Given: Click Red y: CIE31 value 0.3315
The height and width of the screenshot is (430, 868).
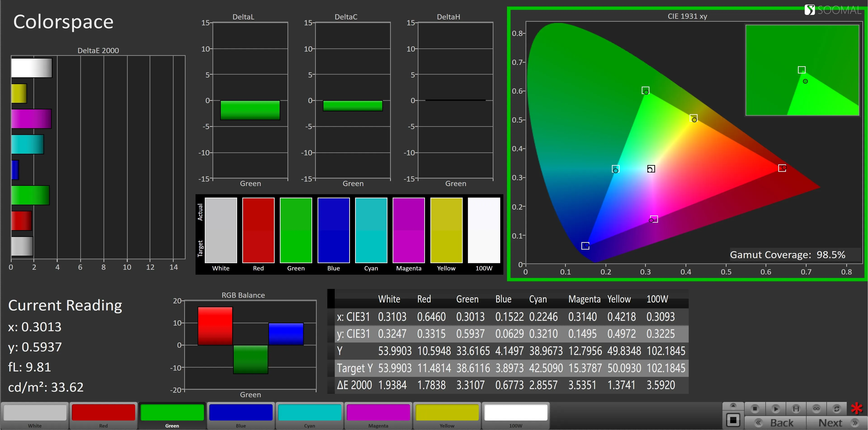Looking at the screenshot, I should point(431,334).
